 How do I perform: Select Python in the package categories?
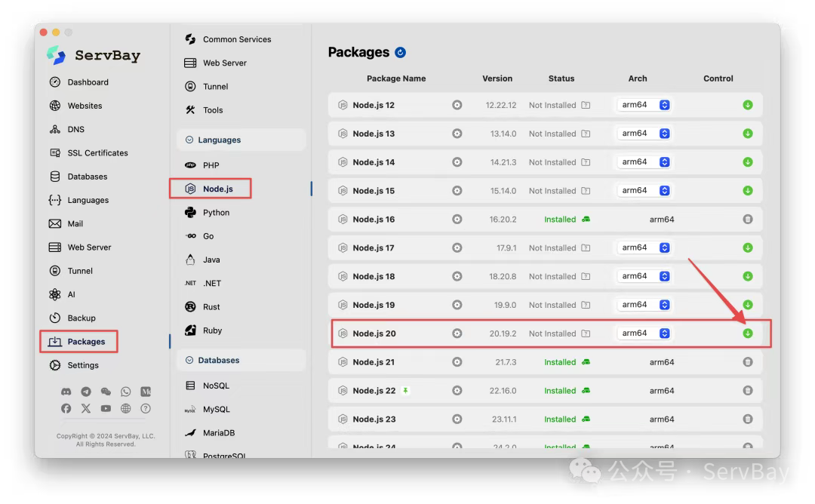[x=207, y=213]
